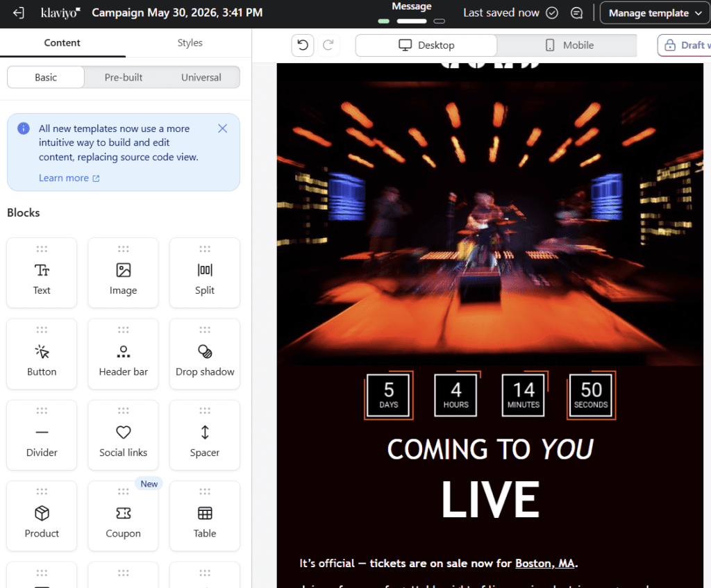Choose the Universal blocks segment
The height and width of the screenshot is (588, 711).
[x=201, y=78]
